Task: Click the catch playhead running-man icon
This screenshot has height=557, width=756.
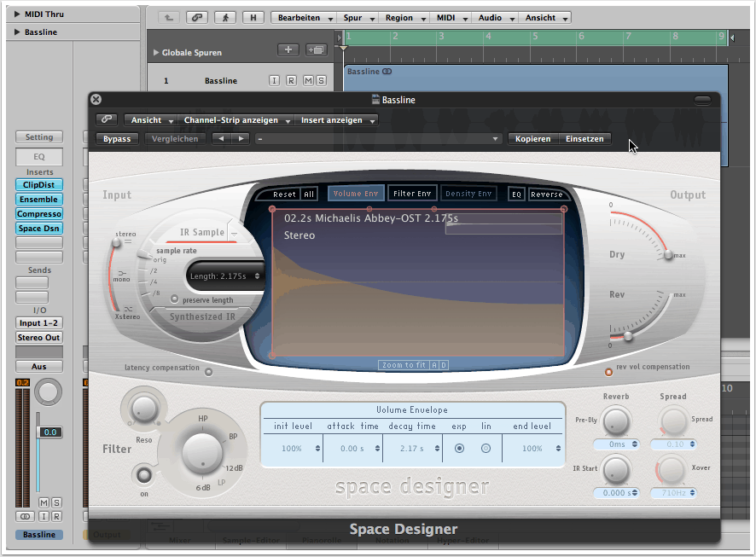Action: [224, 17]
